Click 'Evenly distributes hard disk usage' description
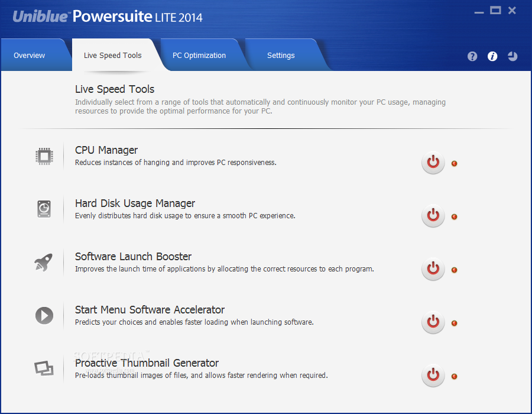 185,216
